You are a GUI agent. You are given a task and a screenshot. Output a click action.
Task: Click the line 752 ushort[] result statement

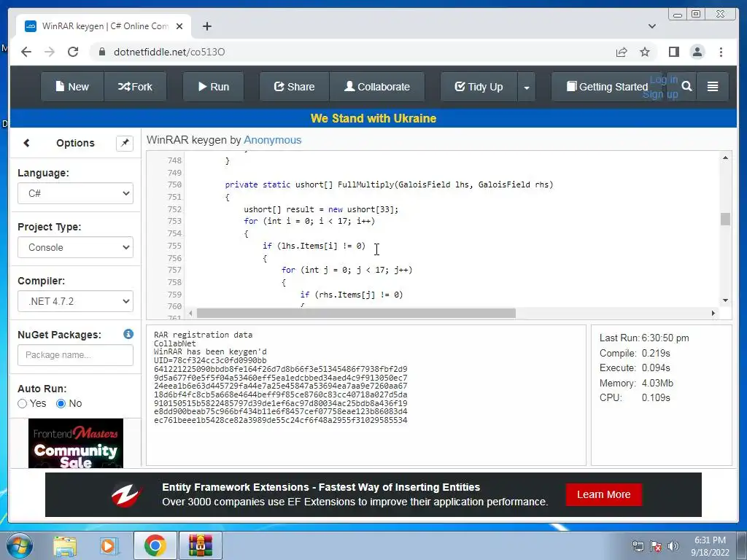(321, 209)
